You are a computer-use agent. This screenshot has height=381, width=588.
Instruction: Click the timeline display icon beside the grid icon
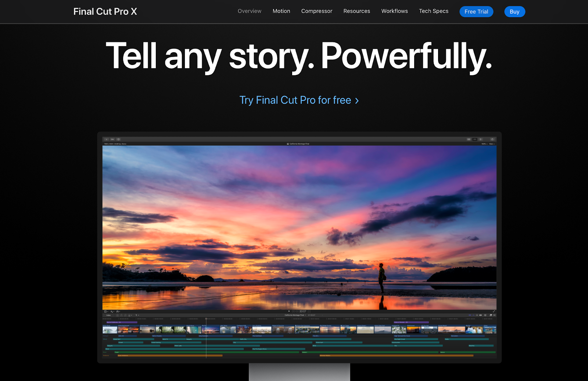pyautogui.click(x=475, y=139)
